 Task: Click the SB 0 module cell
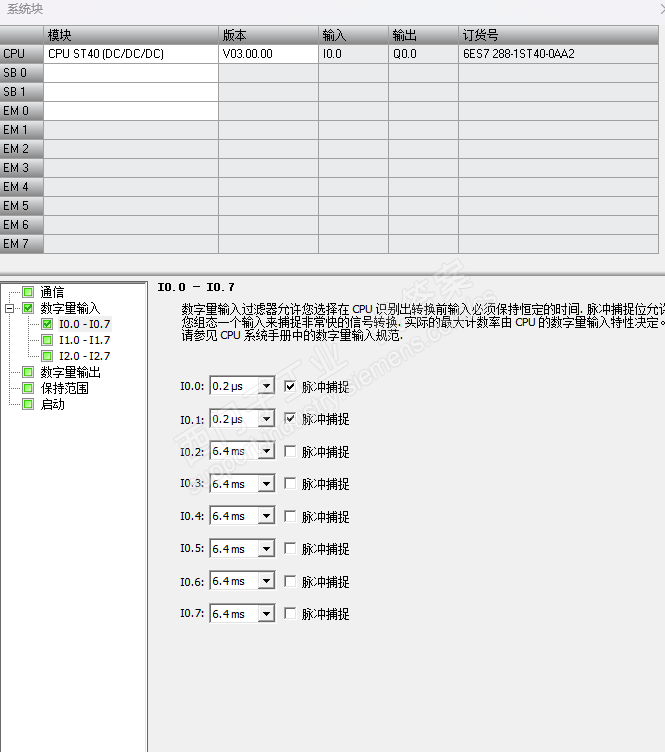click(x=131, y=73)
